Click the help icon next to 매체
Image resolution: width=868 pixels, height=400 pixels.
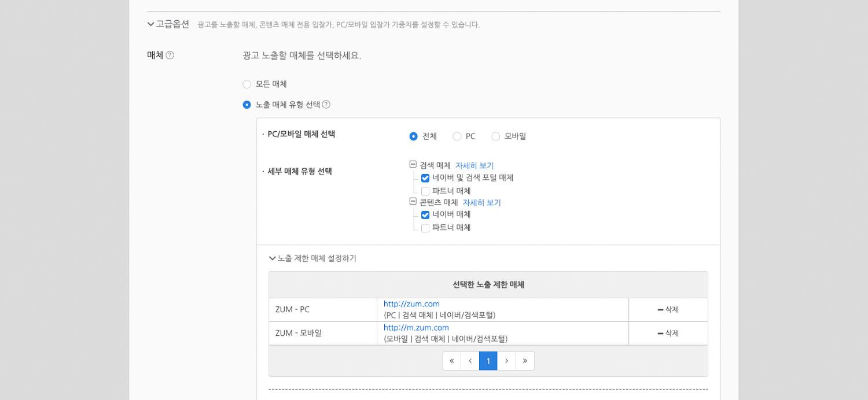click(170, 55)
